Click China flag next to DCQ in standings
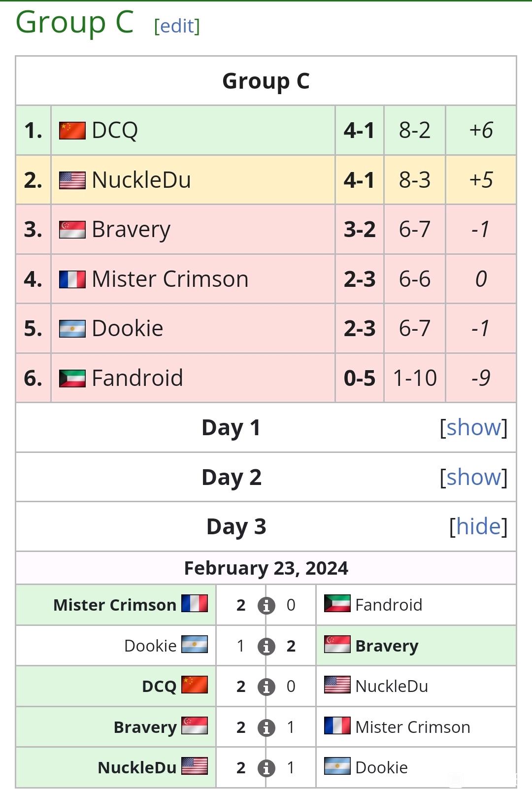532x794 pixels. point(72,131)
